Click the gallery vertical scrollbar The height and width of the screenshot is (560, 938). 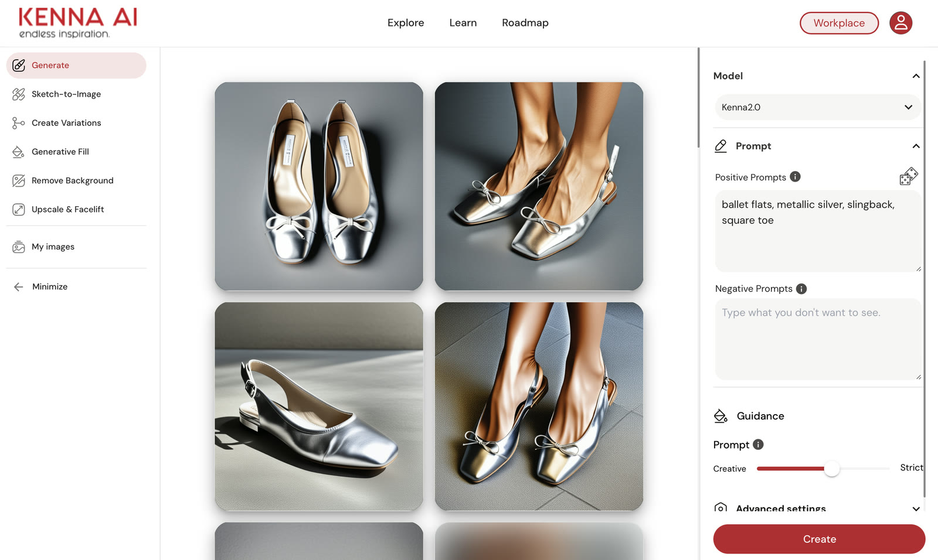698,97
